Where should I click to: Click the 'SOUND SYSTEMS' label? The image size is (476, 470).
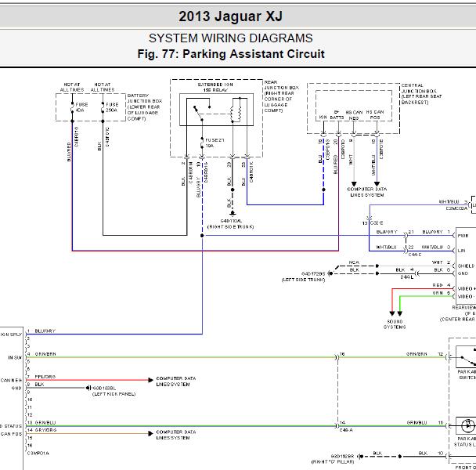point(395,324)
